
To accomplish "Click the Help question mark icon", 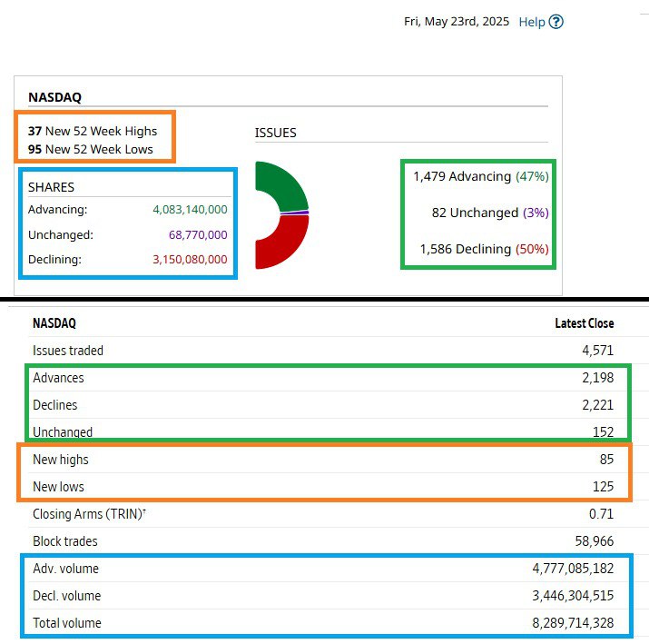I will pos(556,22).
